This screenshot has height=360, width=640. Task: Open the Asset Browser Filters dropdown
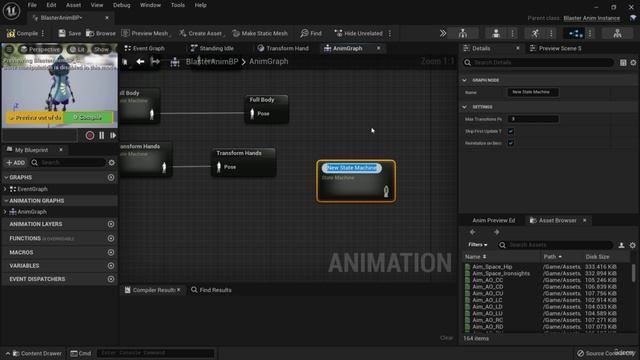pyautogui.click(x=478, y=245)
